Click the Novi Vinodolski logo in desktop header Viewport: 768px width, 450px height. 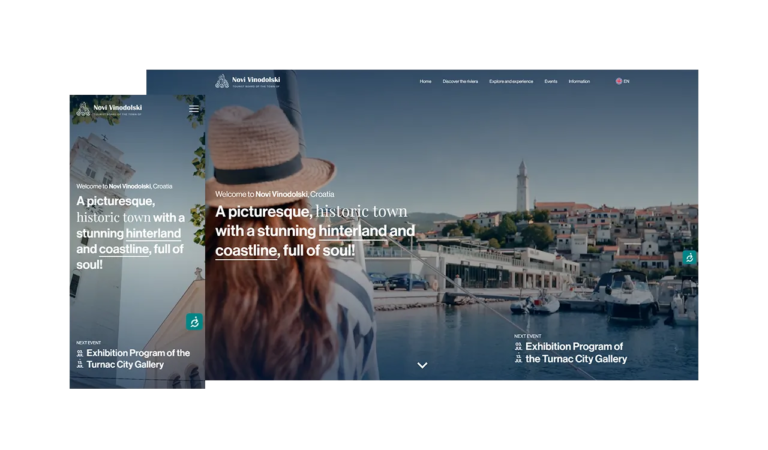pyautogui.click(x=248, y=81)
